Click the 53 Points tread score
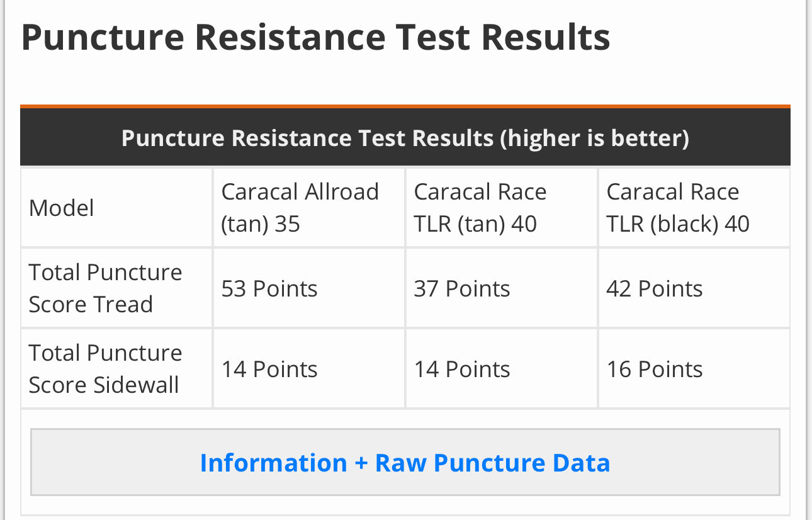 tap(269, 288)
